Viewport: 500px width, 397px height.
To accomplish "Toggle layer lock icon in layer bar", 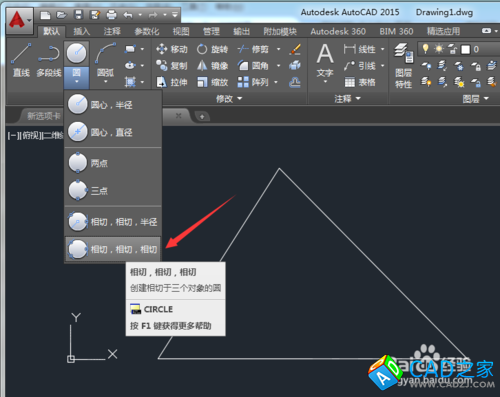I will click(452, 49).
